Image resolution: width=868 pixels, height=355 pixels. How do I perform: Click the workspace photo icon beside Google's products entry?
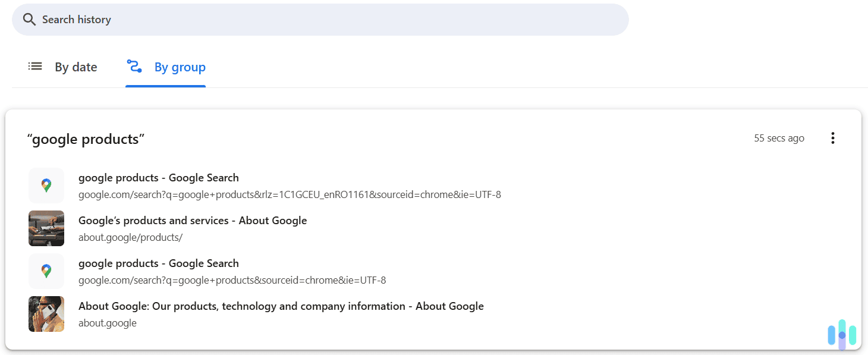pos(46,228)
